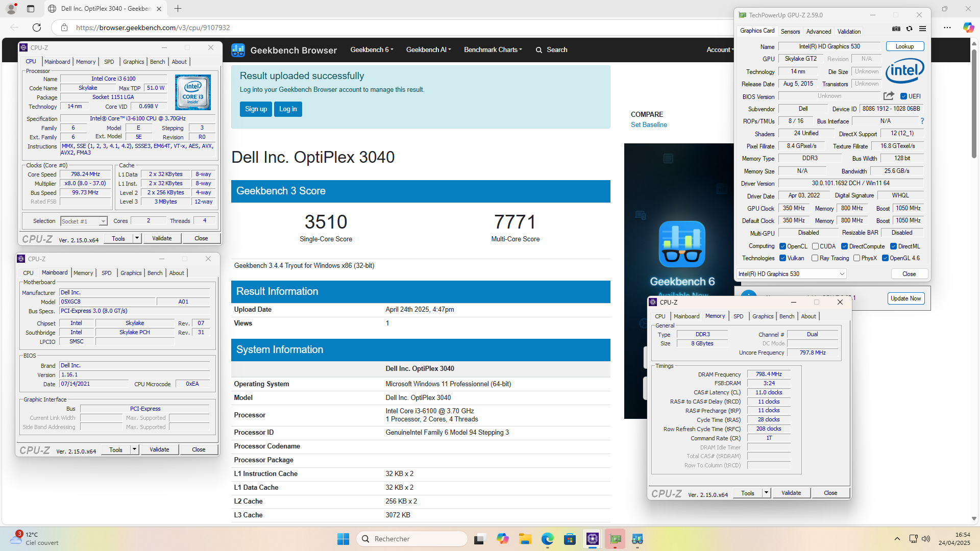Launch Copilot from the taskbar
The image size is (980, 551).
[502, 539]
